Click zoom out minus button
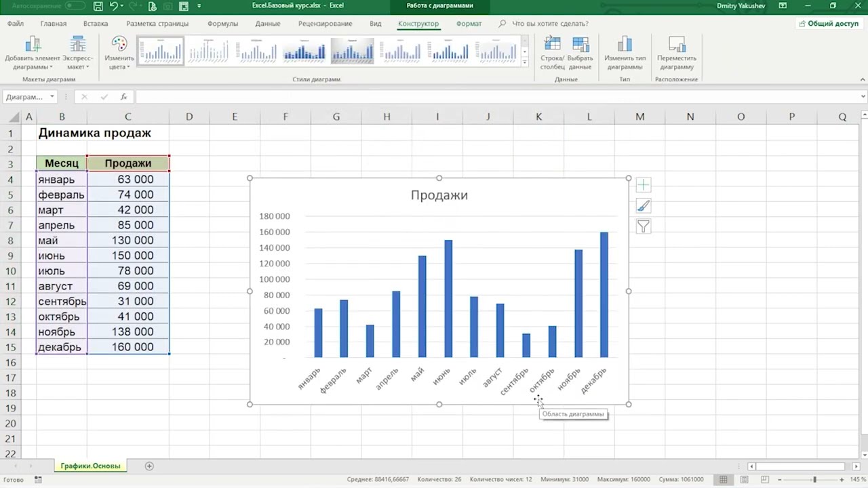Screen dimensions: 868x488 tap(781, 479)
